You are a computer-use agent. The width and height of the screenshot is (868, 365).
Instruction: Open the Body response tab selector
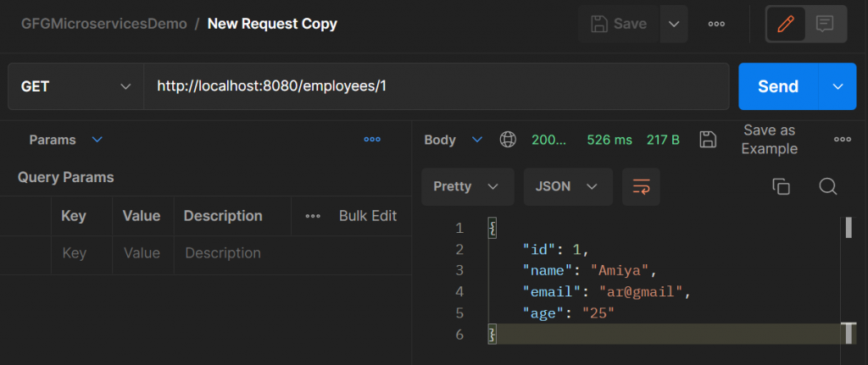point(453,140)
